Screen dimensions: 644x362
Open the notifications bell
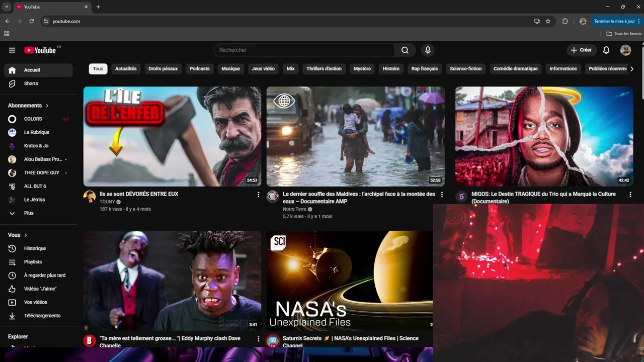point(606,50)
